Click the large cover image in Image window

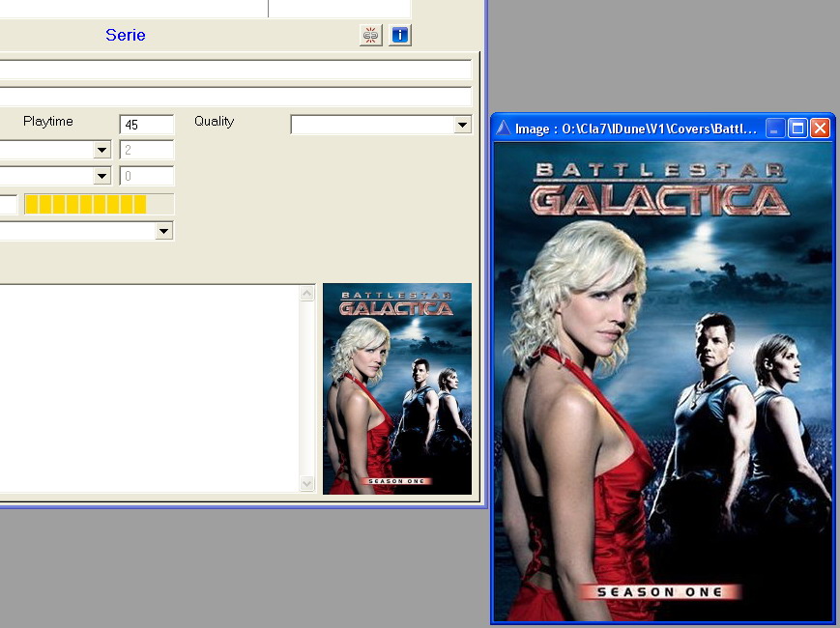pyautogui.click(x=662, y=382)
